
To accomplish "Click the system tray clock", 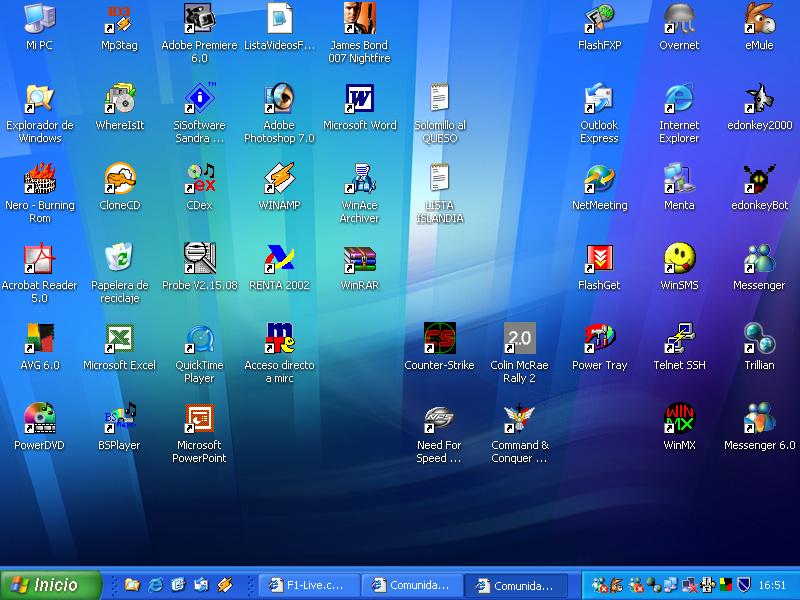I will 771,585.
